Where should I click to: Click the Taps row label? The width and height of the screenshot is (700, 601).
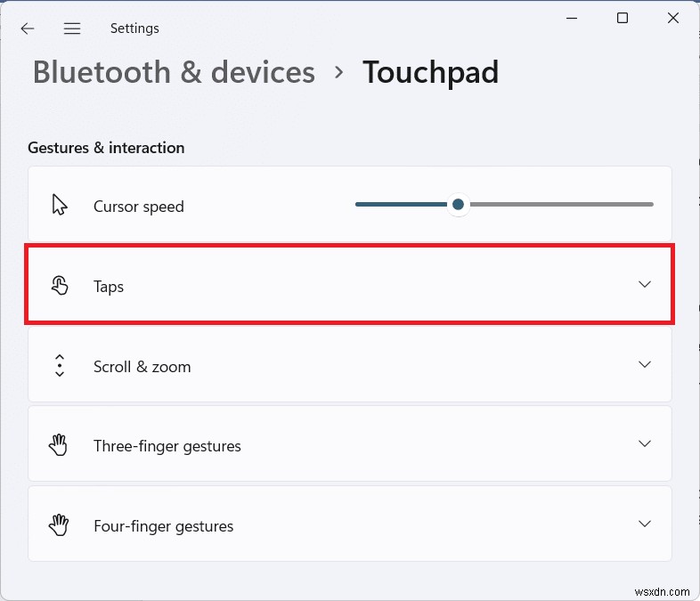pyautogui.click(x=109, y=287)
